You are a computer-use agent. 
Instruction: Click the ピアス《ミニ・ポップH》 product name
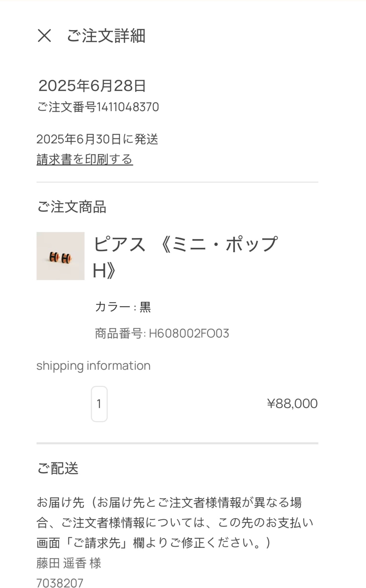pos(185,257)
